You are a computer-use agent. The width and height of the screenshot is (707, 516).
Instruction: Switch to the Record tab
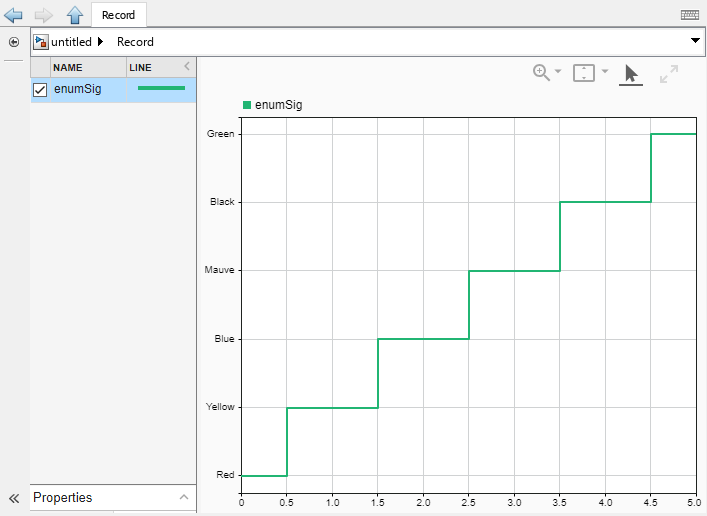click(118, 15)
